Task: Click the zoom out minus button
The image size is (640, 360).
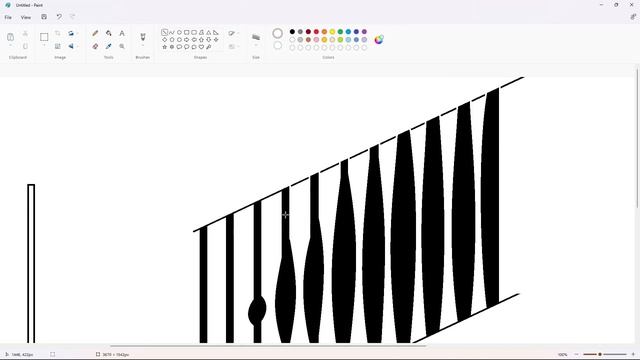Action: pyautogui.click(x=576, y=354)
